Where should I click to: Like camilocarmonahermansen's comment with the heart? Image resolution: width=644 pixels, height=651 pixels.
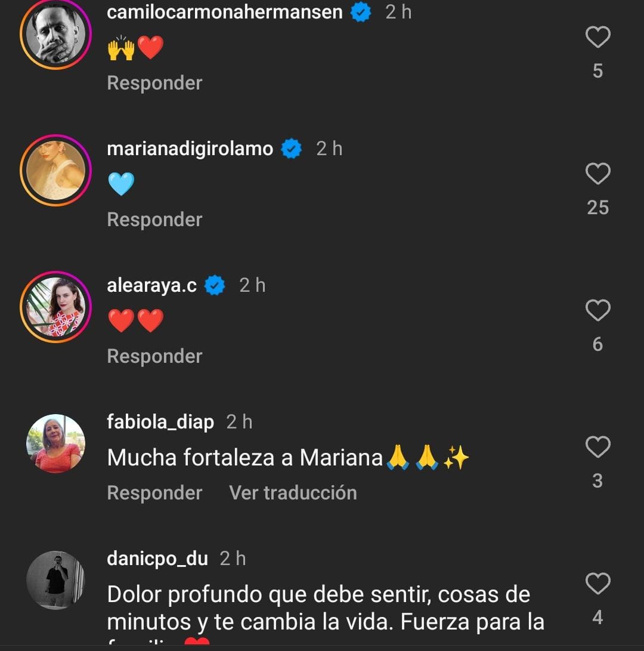(x=597, y=38)
